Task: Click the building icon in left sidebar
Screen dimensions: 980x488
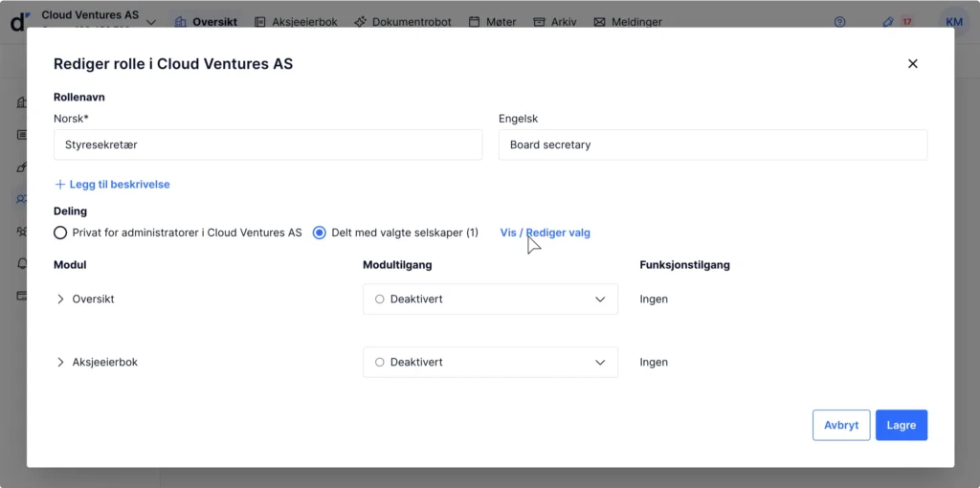Action: 21,102
